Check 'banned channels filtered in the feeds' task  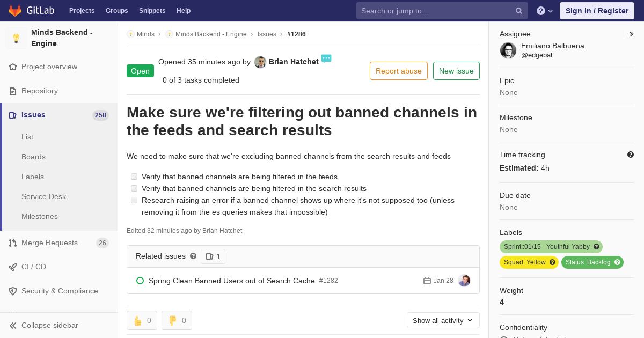(134, 177)
